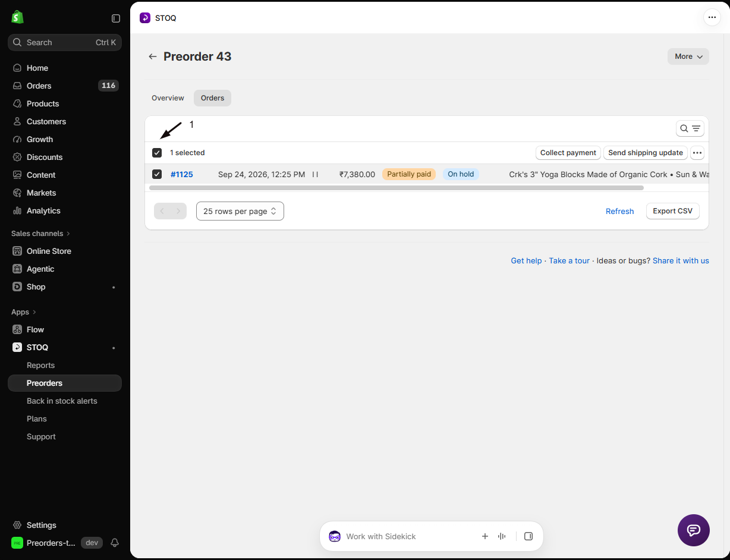730x560 pixels.
Task: Click the Markets globe icon
Action: [x=17, y=193]
